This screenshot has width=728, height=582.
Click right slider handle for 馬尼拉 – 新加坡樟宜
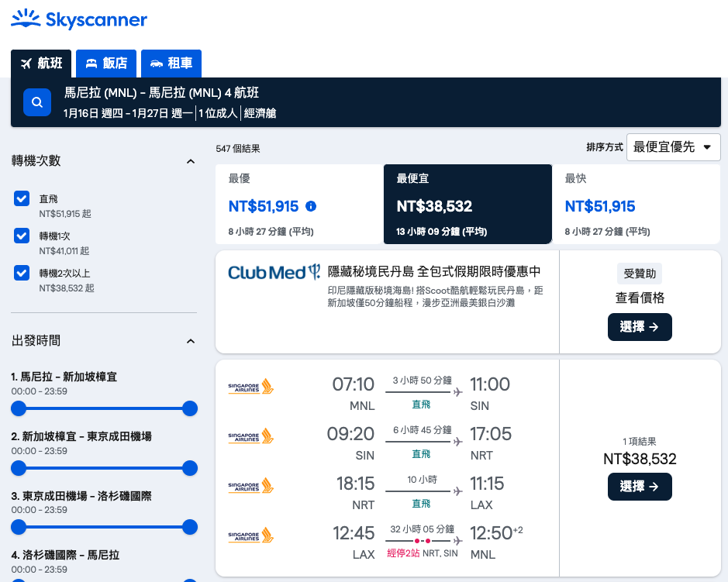190,408
